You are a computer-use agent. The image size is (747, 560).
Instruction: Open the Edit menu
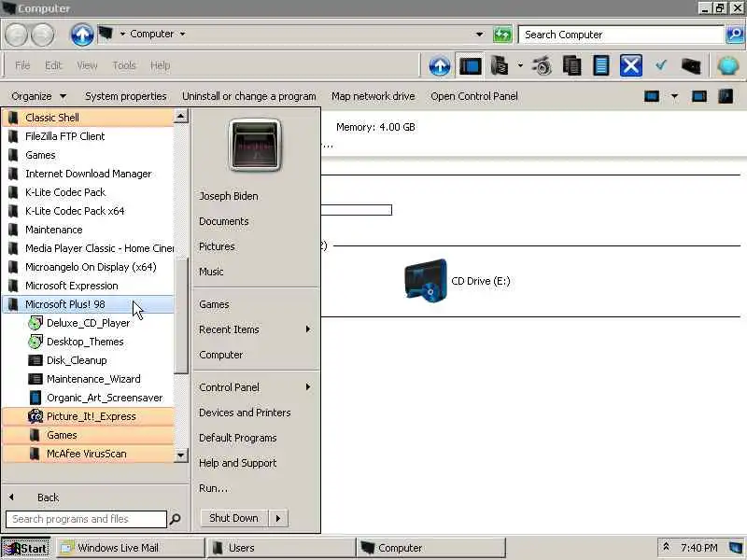click(x=53, y=65)
